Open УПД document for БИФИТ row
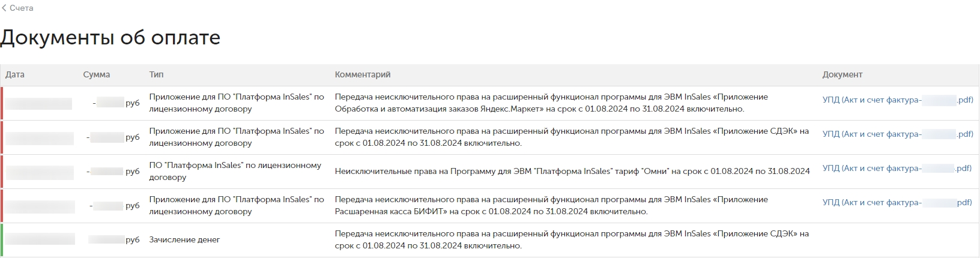The image size is (980, 258). coord(897,203)
